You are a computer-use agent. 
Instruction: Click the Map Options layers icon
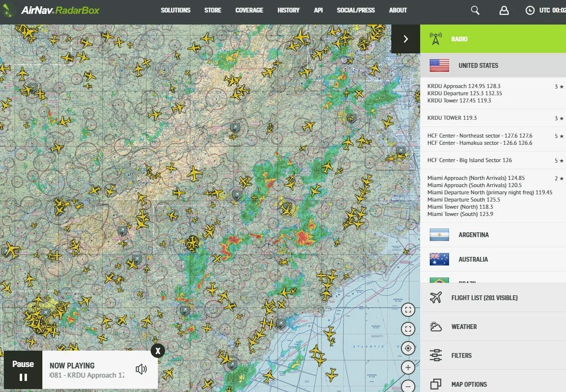point(436,384)
